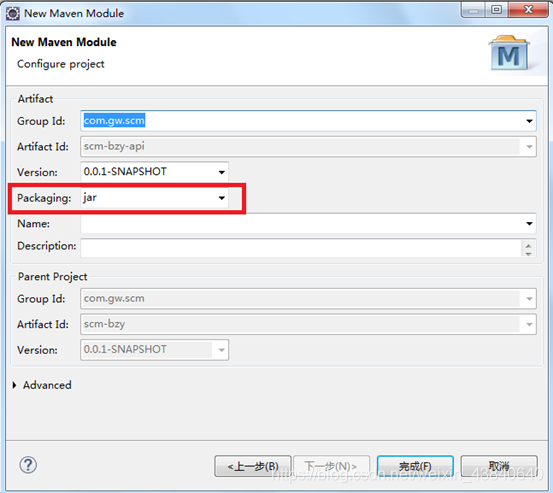Screen dimensions: 553x493
Task: Click the 上一步(B) back button
Action: (253, 466)
